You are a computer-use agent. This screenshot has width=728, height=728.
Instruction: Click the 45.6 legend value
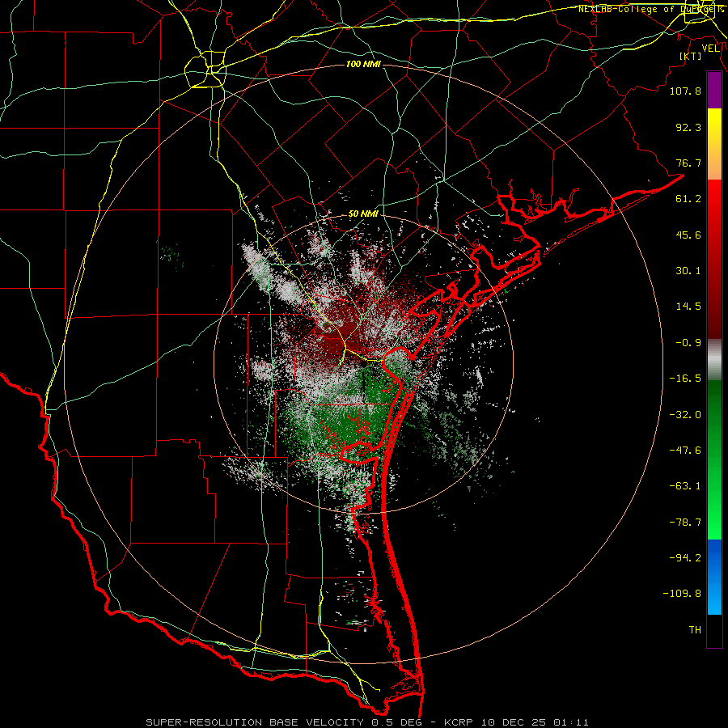point(688,235)
